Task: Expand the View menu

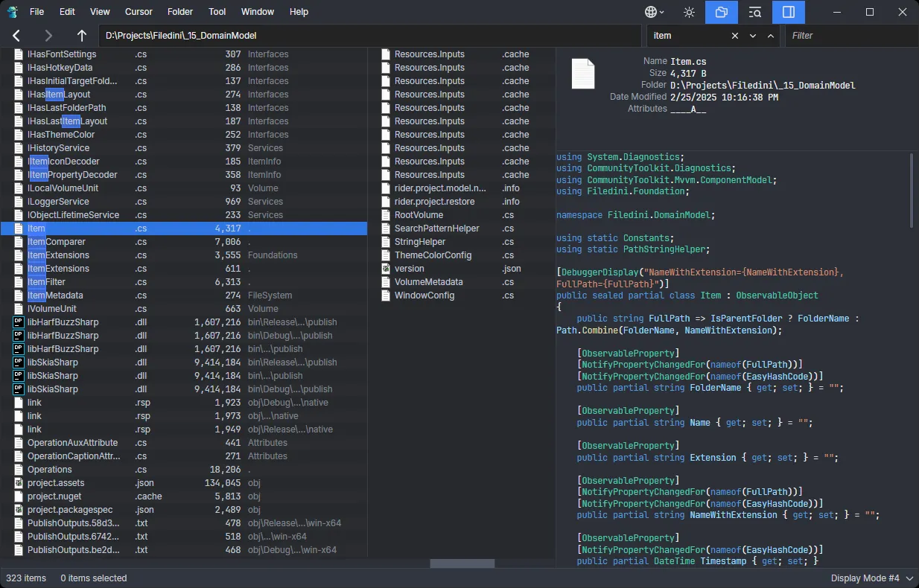Action: coord(100,12)
